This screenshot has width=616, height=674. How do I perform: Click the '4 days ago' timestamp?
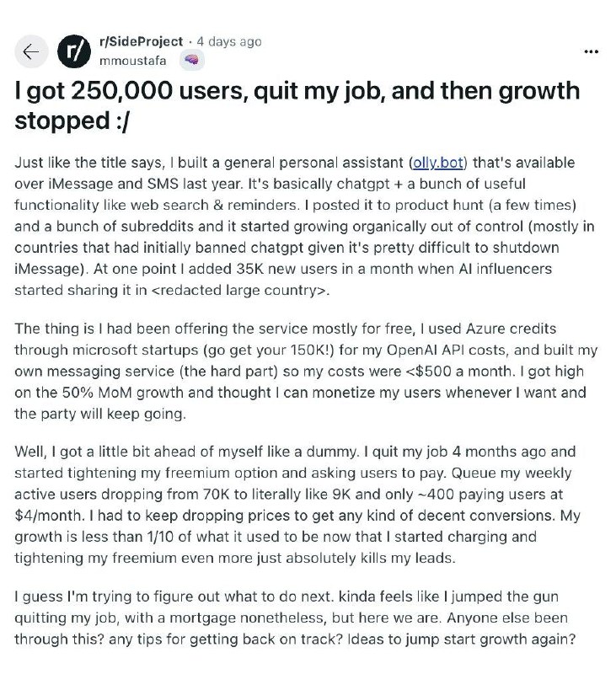(229, 42)
